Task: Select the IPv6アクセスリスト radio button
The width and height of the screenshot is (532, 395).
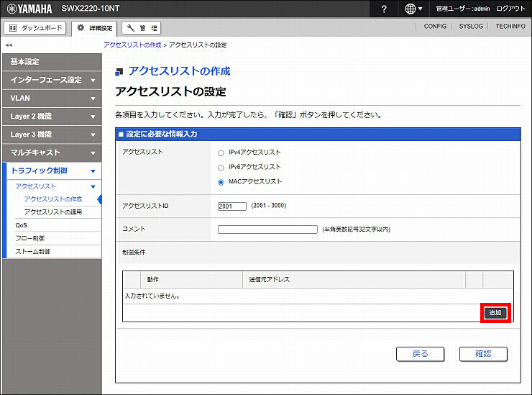Action: pyautogui.click(x=221, y=168)
